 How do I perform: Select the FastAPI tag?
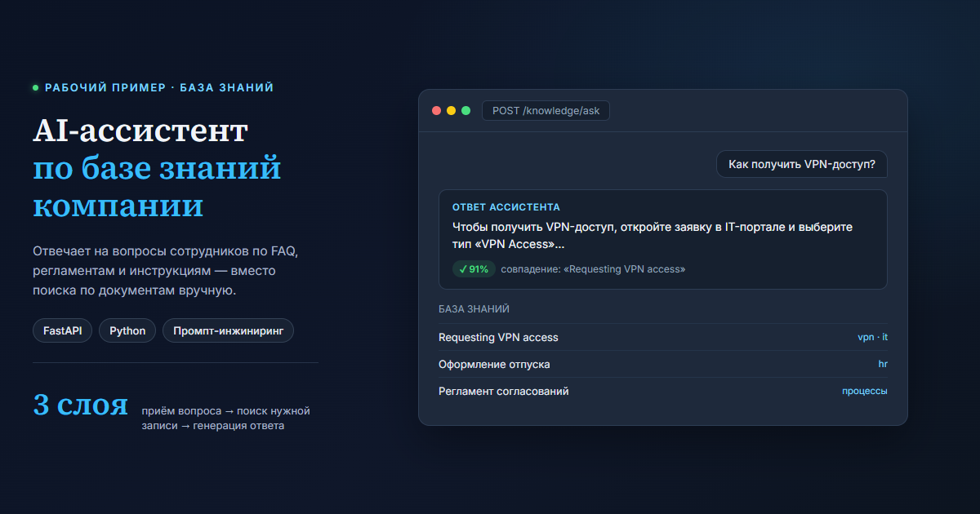(x=63, y=330)
